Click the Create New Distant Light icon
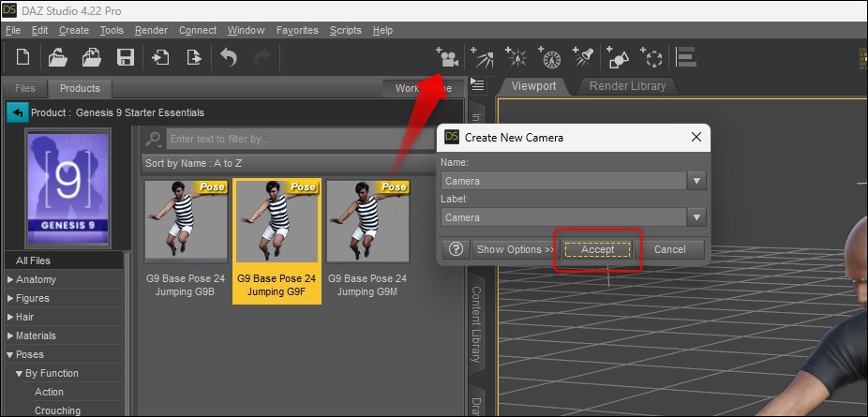Viewport: 868px width, 417px height. pyautogui.click(x=482, y=57)
